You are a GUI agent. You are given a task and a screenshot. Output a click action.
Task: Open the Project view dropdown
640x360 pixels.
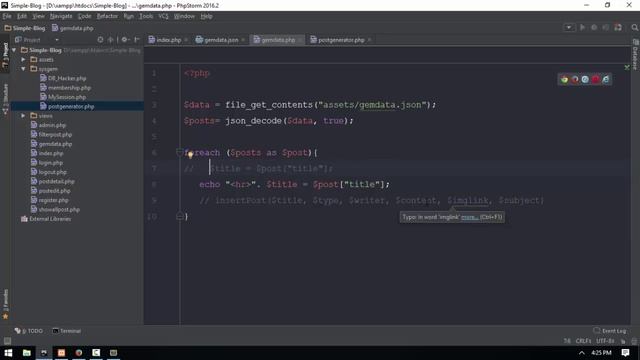point(57,40)
